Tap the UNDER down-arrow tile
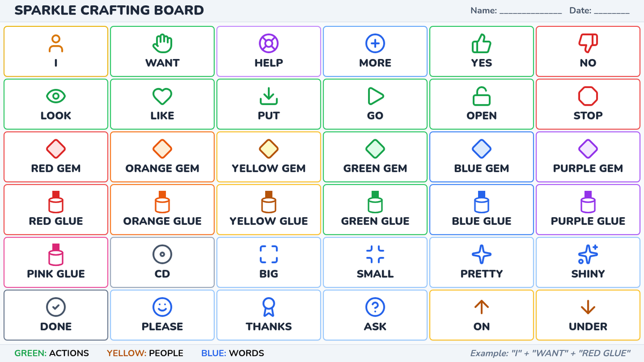 [588, 315]
